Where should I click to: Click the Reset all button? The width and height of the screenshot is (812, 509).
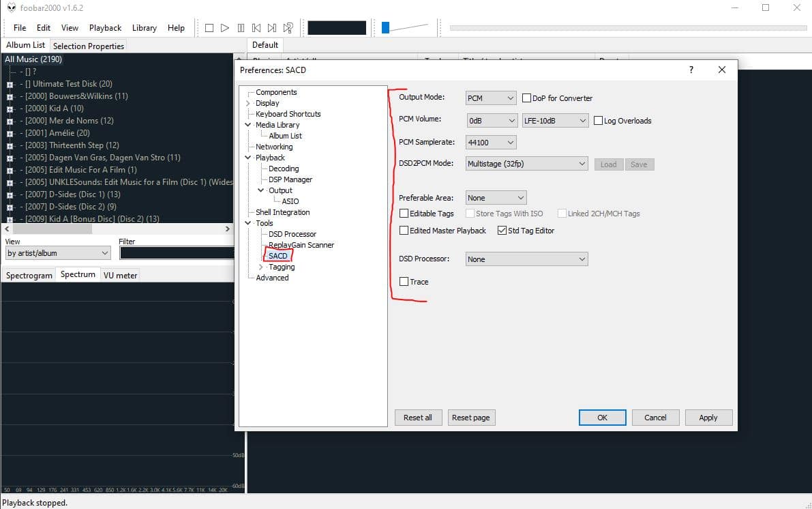point(418,418)
